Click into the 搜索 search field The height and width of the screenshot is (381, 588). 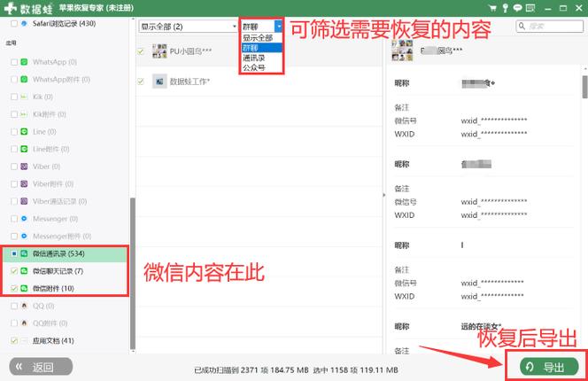(x=549, y=27)
